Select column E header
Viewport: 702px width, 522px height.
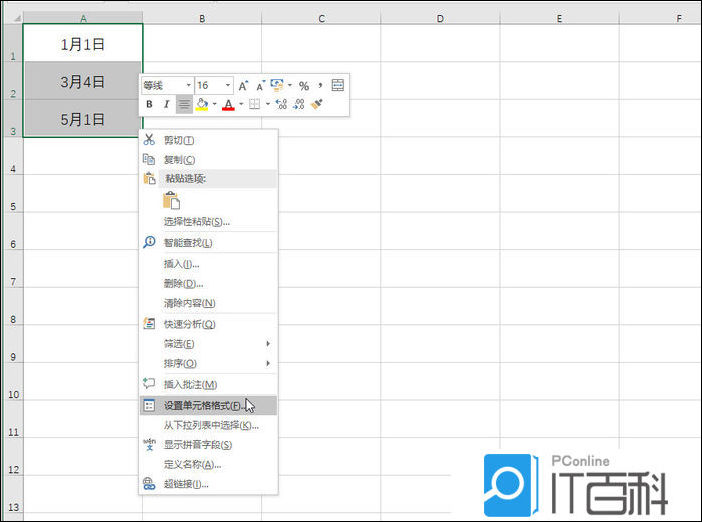[x=559, y=18]
